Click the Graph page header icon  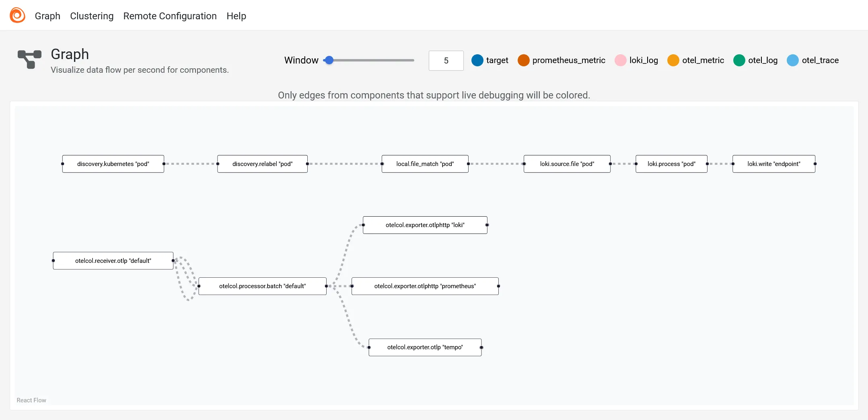pyautogui.click(x=29, y=59)
